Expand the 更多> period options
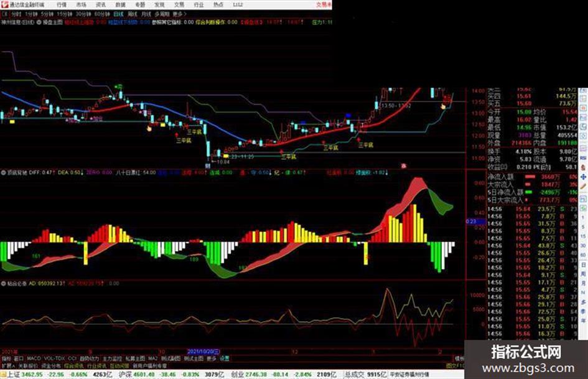The height and width of the screenshot is (379, 588). coord(179,14)
